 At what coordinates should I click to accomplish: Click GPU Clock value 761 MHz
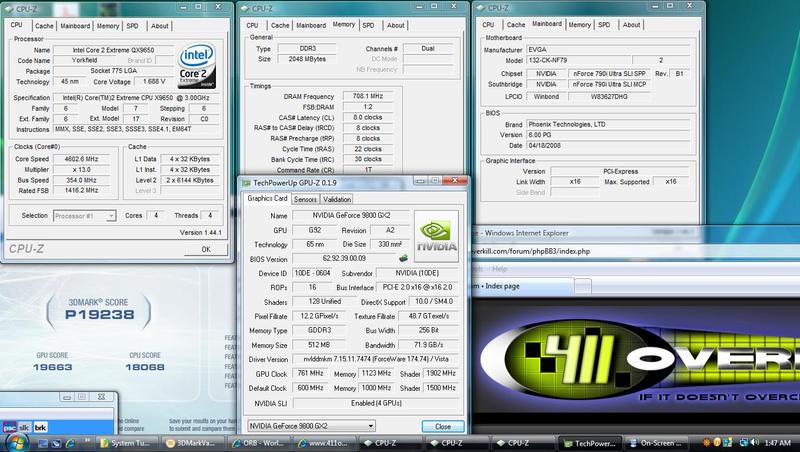point(310,373)
